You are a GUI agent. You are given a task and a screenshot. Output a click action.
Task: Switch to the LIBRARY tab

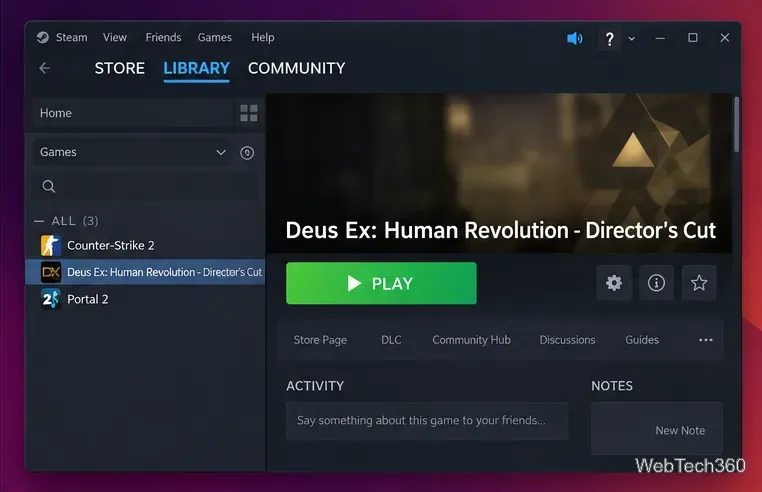click(x=196, y=68)
